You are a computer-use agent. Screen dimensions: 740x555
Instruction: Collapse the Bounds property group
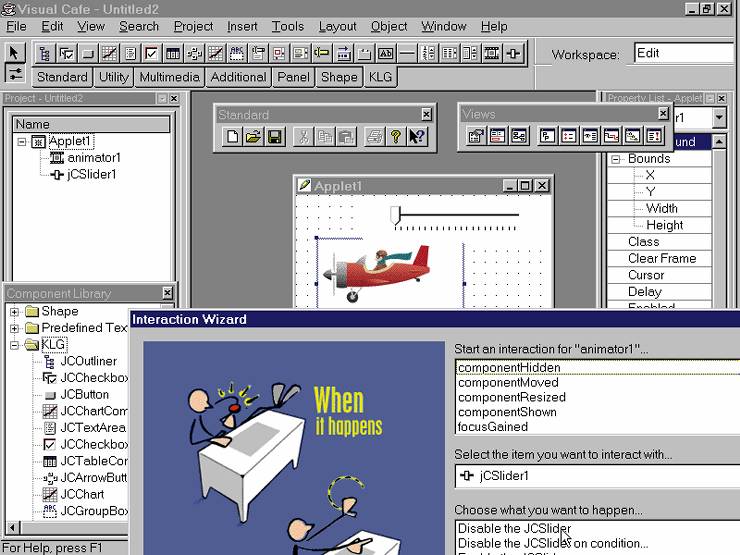[615, 159]
